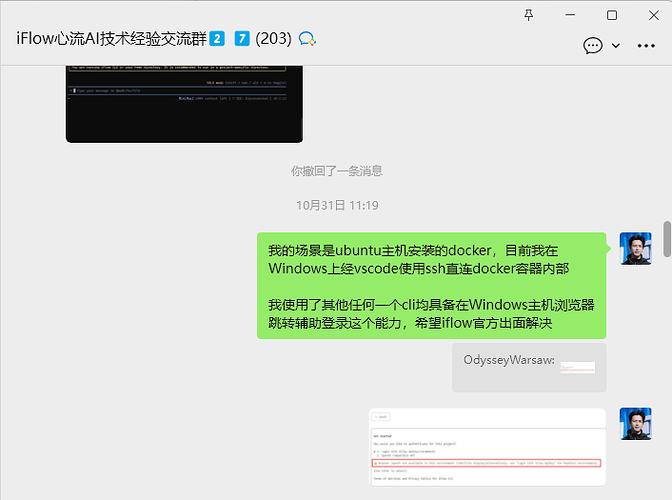
Task: Click the blue badge numbered 2
Action: (x=217, y=38)
